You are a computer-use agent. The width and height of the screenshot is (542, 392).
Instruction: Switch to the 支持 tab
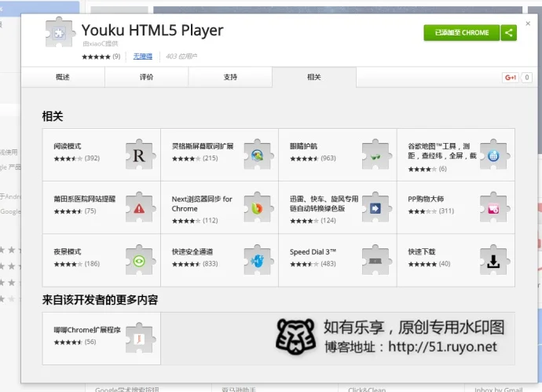[230, 77]
